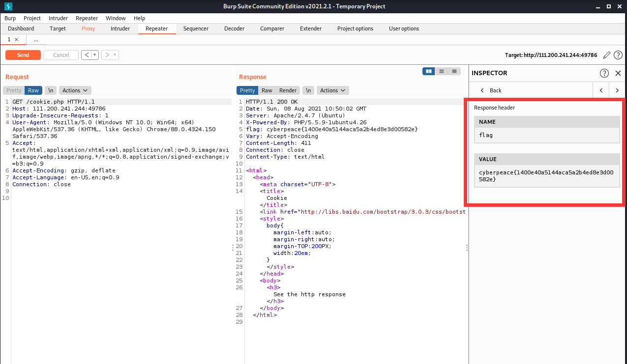
Task: Click the flag header VALUE field
Action: (546, 176)
